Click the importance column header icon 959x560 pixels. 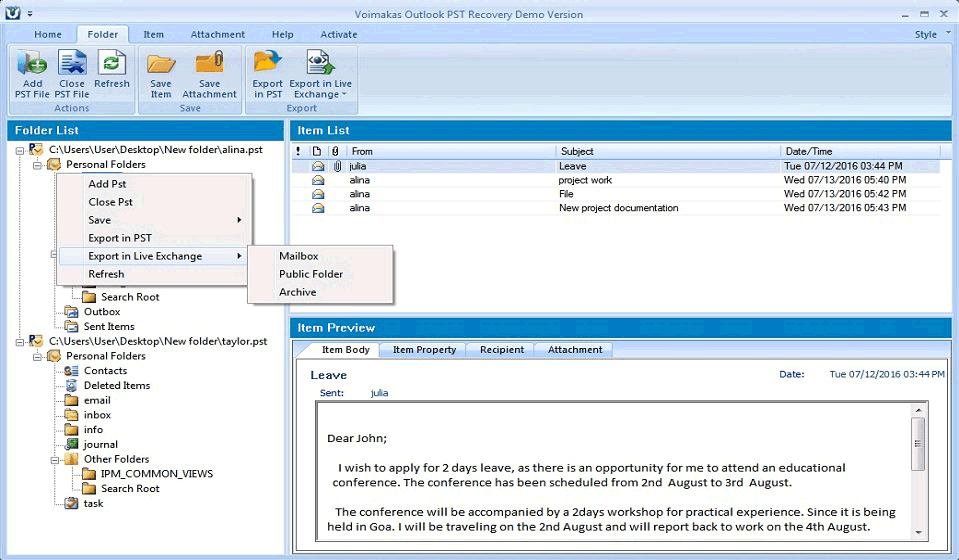[298, 151]
